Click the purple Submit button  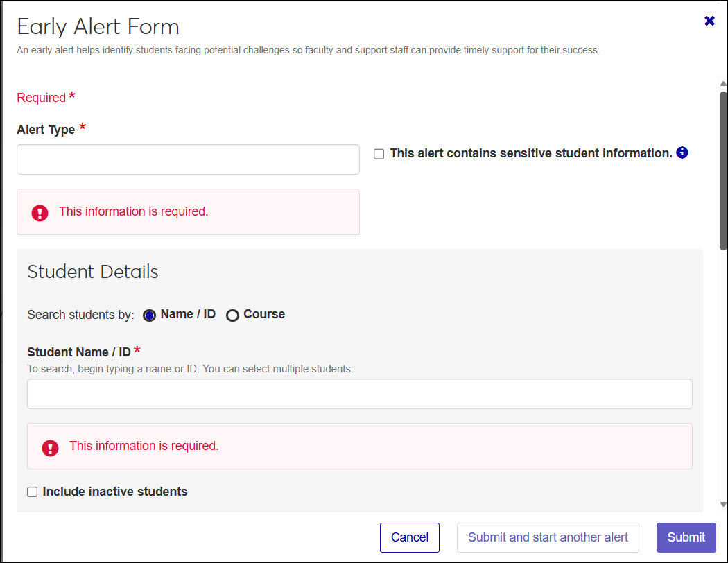686,537
